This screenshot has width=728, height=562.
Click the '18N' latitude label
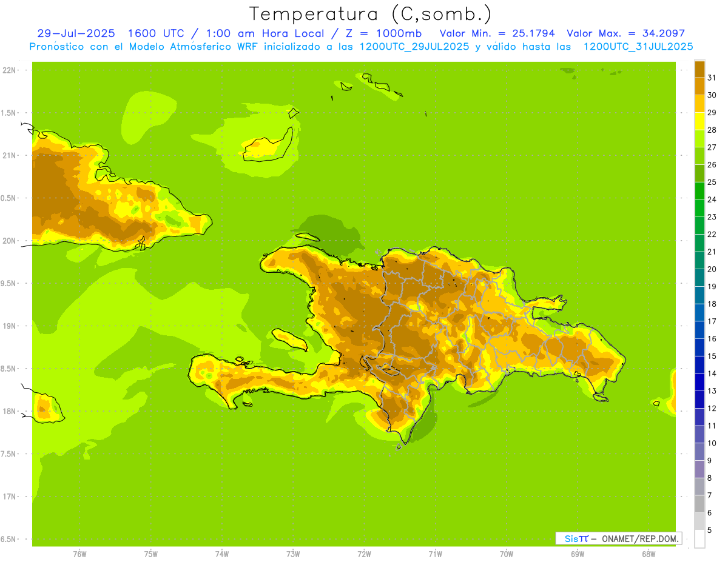(8, 412)
